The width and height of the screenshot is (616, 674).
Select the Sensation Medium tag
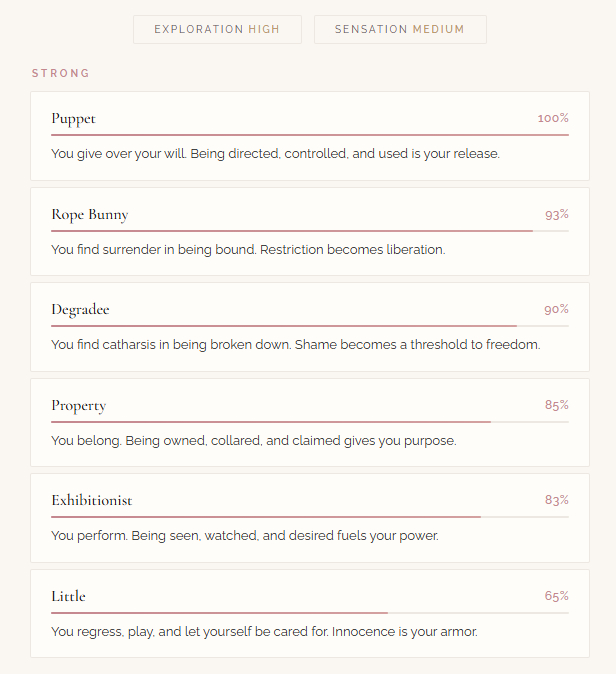[x=400, y=29]
